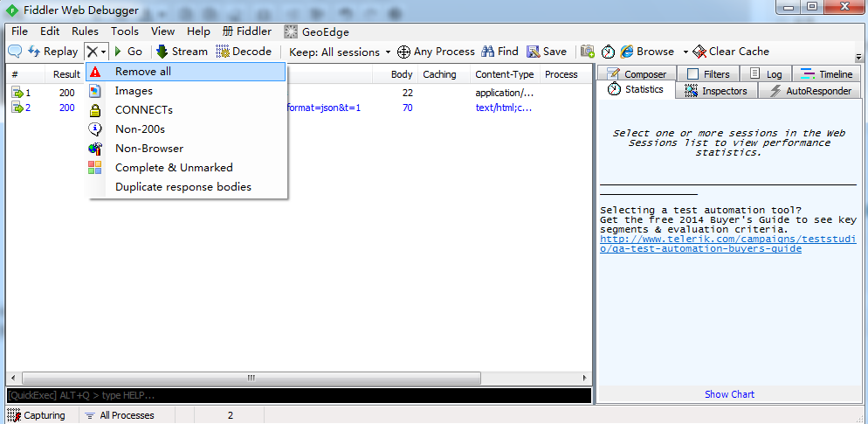This screenshot has height=424, width=868.
Task: Remove Non-200s sessions
Action: (x=186, y=129)
